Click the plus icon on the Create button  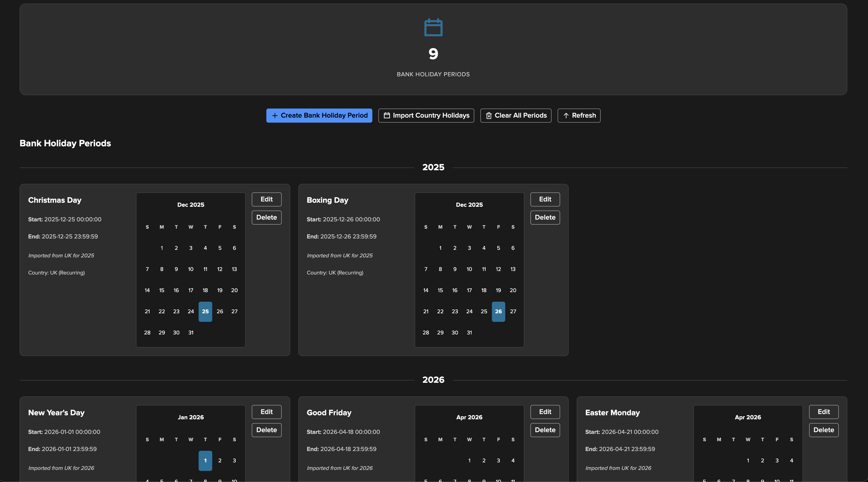[275, 116]
